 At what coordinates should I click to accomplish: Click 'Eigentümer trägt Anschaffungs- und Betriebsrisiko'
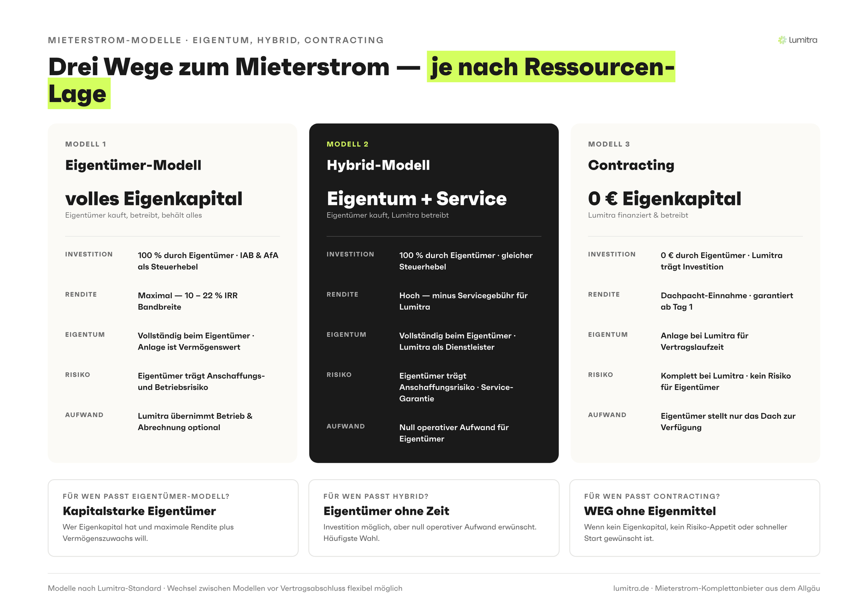pyautogui.click(x=201, y=382)
